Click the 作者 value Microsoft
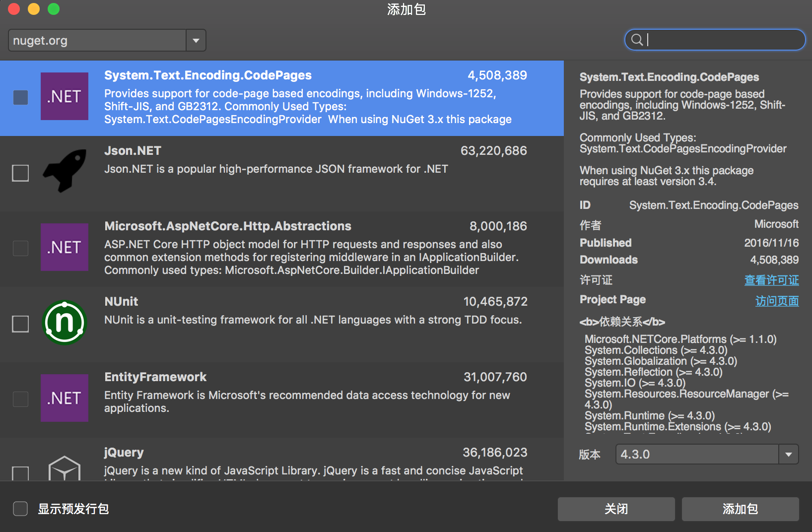 (776, 224)
